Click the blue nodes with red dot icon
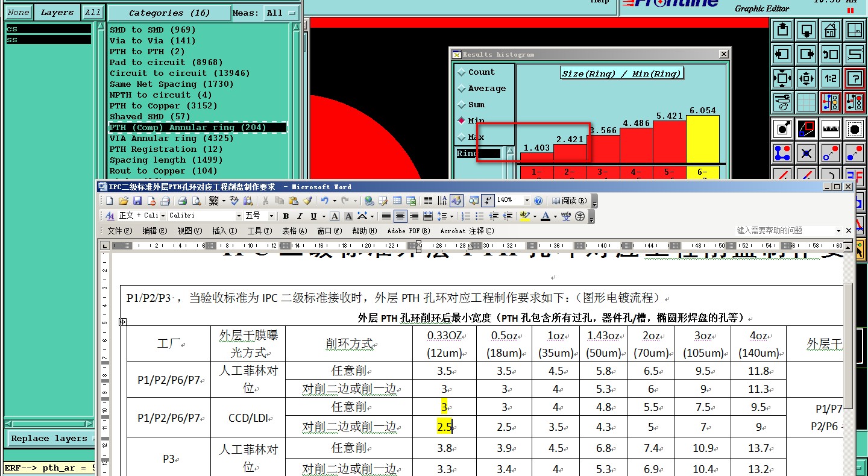Screen dimensions: 868x476 tap(782, 152)
